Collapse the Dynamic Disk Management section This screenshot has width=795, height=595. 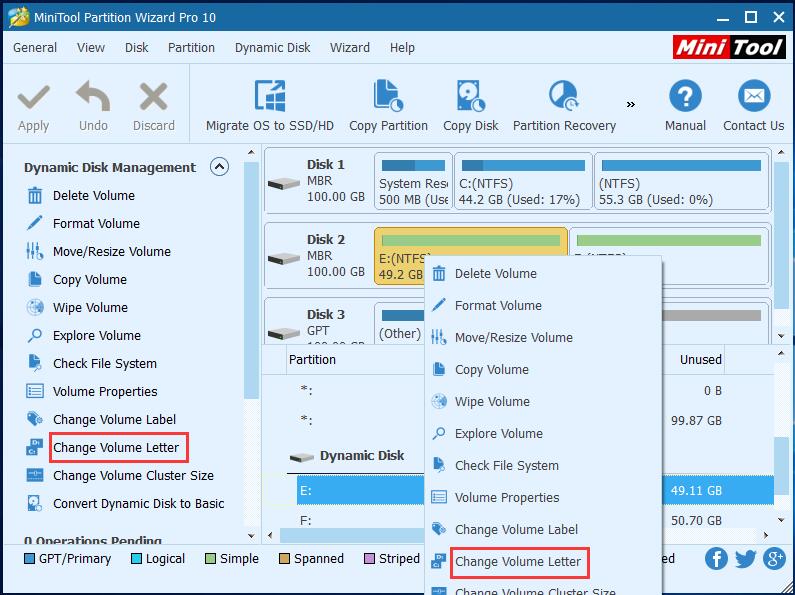[x=220, y=167]
